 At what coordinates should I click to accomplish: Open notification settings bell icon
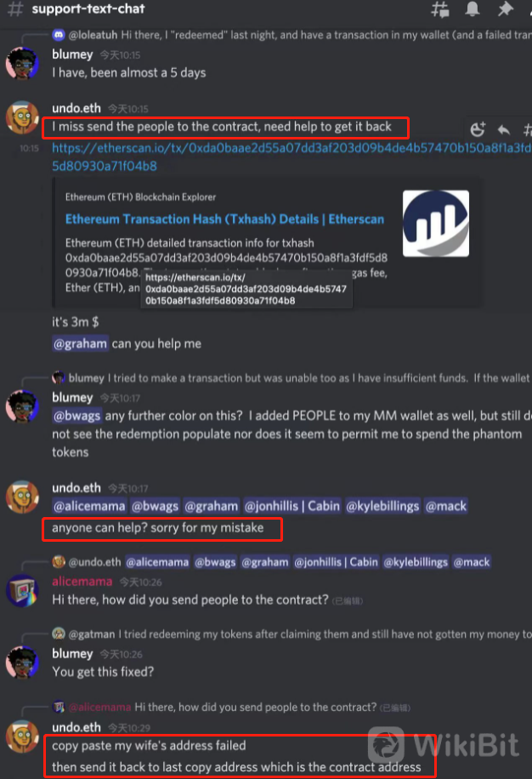click(x=472, y=9)
